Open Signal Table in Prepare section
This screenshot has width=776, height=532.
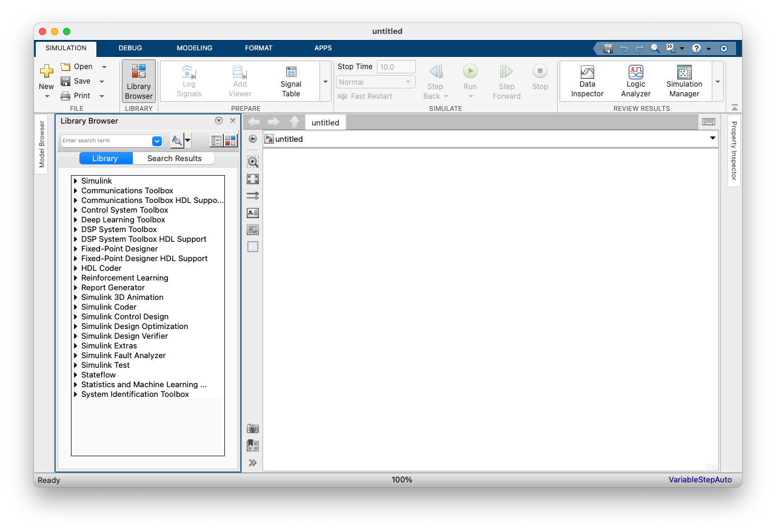291,81
